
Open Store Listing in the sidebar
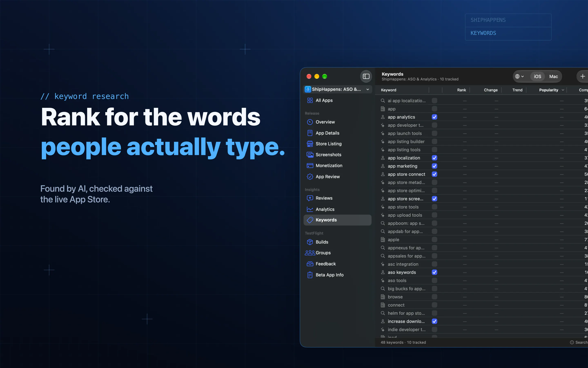[x=337, y=144]
